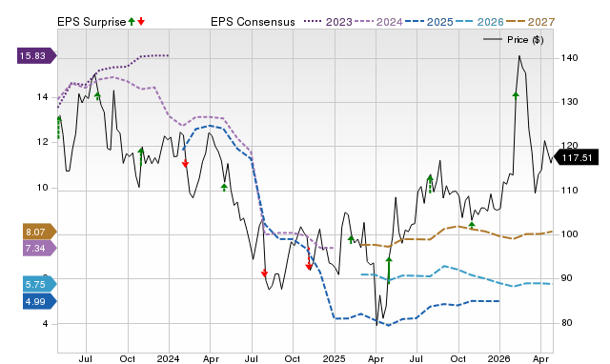This screenshot has width=610, height=364.
Task: Click the red surprise arrow after 2024 label
Action: [x=185, y=163]
